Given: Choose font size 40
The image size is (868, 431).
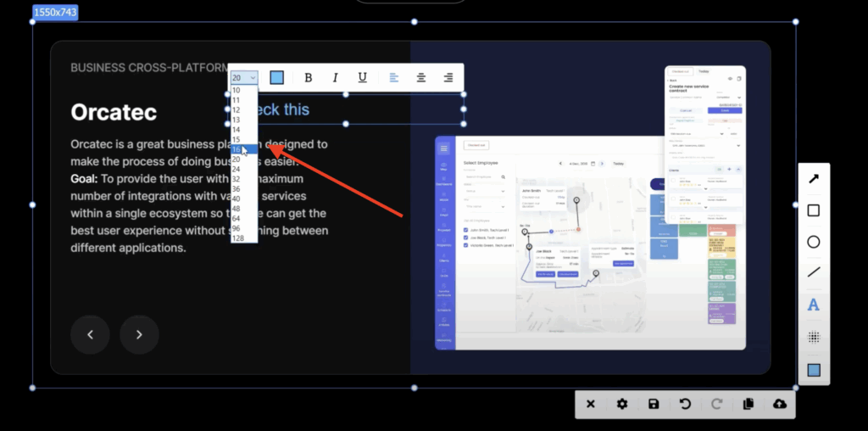Looking at the screenshot, I should (244, 199).
